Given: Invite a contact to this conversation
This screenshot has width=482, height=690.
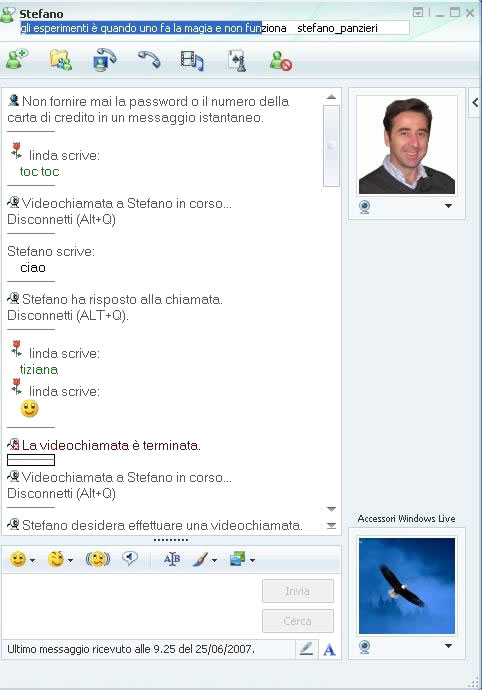Looking at the screenshot, I should pos(17,59).
